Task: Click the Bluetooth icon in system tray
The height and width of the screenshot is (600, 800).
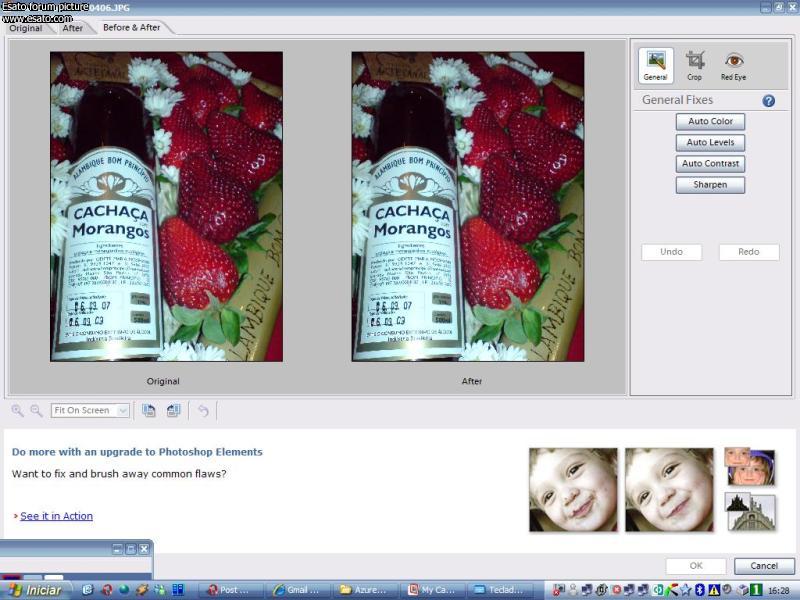Action: (x=700, y=590)
